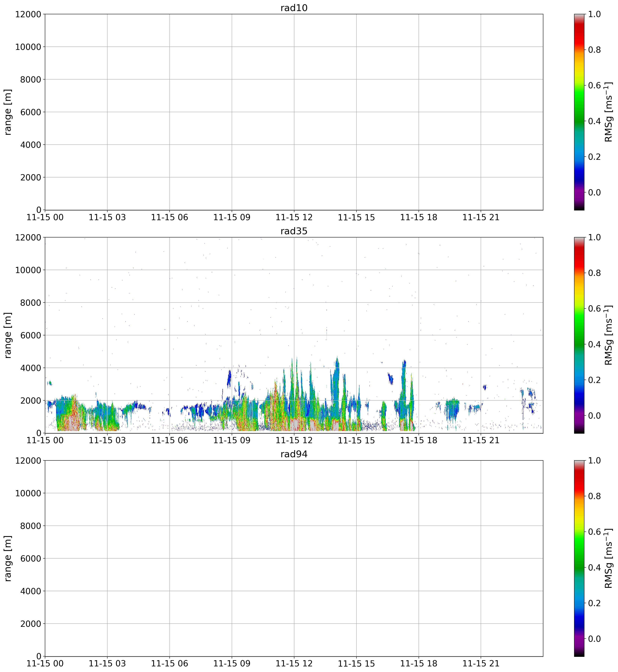618x672 pixels.
Task: Click the rad10 range [m] axis label
Action: [8, 112]
